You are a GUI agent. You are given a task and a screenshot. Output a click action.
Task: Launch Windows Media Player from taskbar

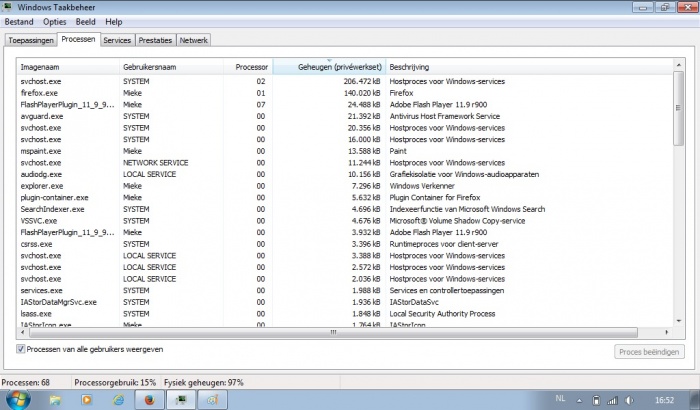pos(87,400)
